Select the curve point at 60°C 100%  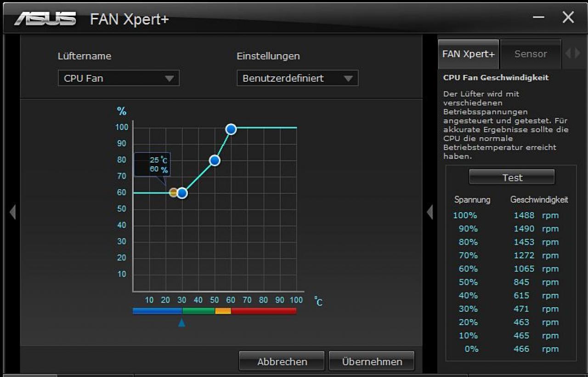[231, 129]
